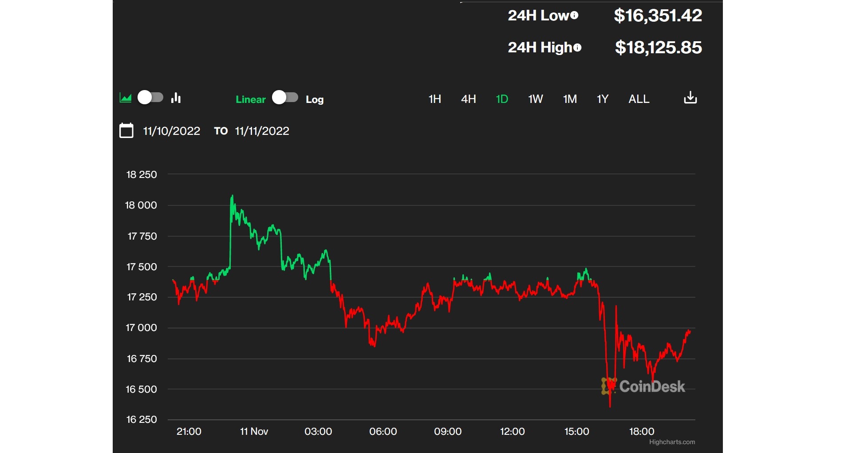Viewport: 868px width, 453px height.
Task: Click the 18 250 y-axis label
Action: coord(142,174)
